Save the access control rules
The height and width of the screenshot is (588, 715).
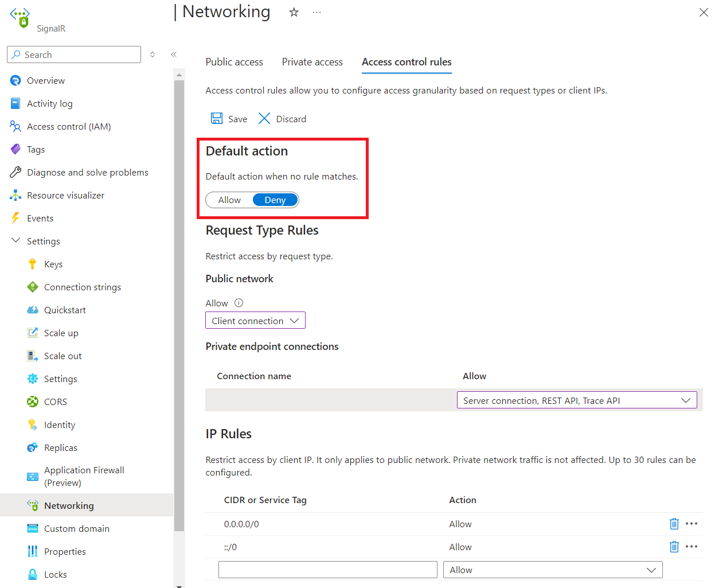tap(228, 119)
